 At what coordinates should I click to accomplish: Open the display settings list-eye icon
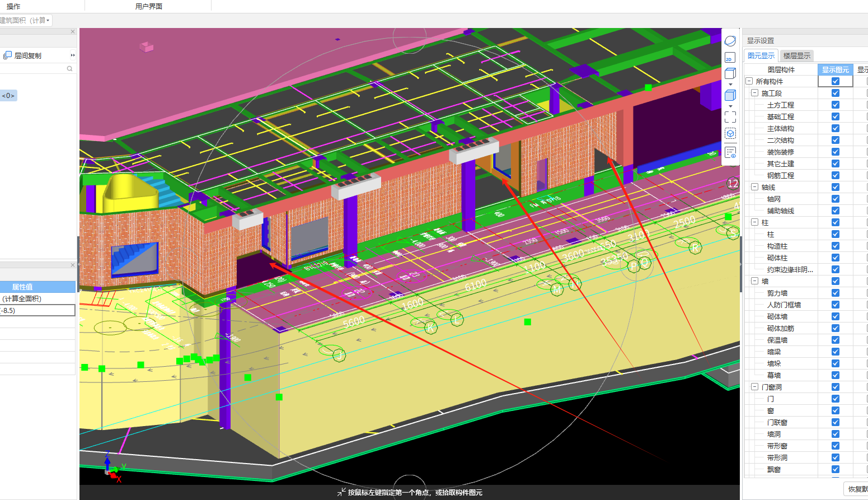730,152
